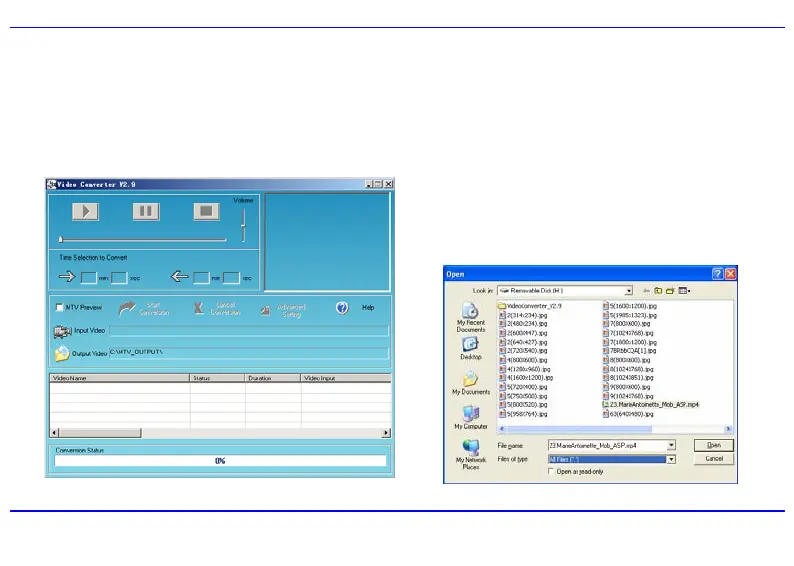Select Desktop in the places bar
The width and height of the screenshot is (794, 566).
(471, 347)
